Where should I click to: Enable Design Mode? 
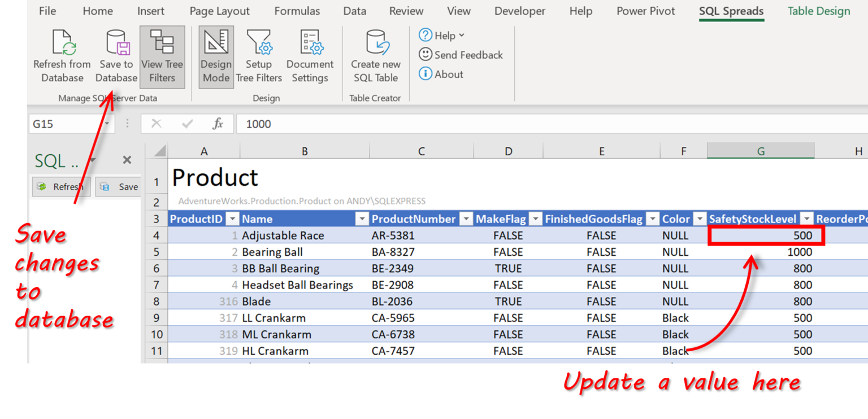tap(216, 55)
